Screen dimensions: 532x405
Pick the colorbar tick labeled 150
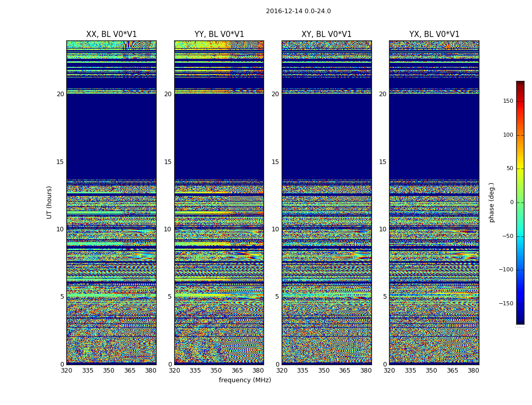tap(508, 101)
